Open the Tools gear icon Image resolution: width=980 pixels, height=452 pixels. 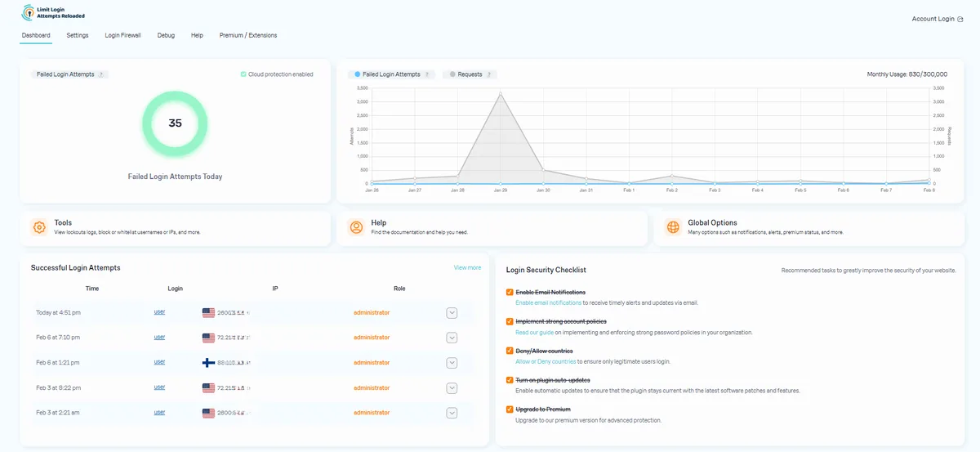pyautogui.click(x=39, y=227)
